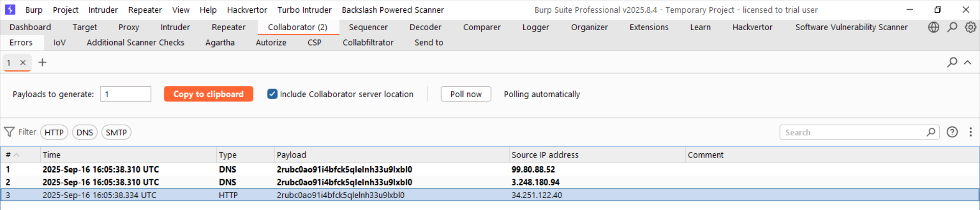Viewport: 980px width, 210px height.
Task: Toggle the DNS filter chip
Action: 85,133
